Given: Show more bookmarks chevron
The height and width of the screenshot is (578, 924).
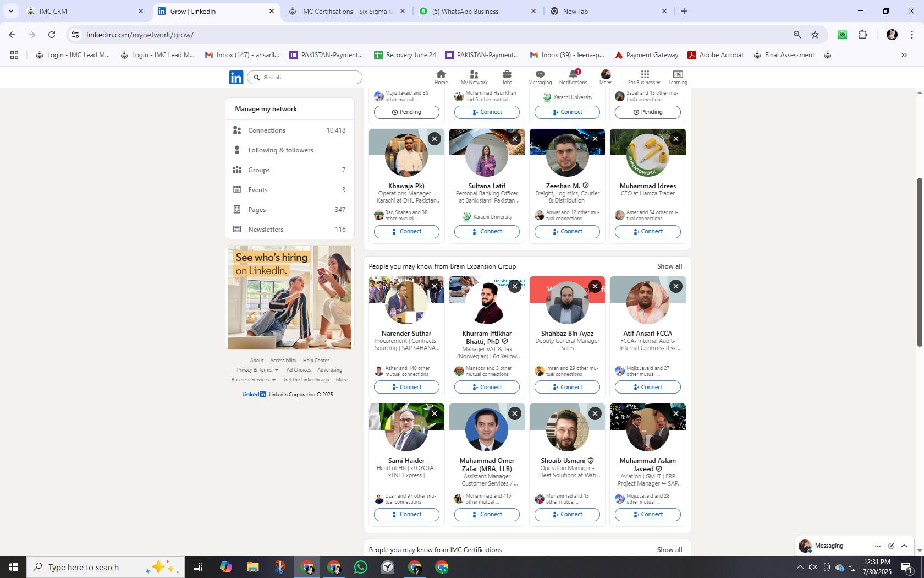Looking at the screenshot, I should (904, 55).
